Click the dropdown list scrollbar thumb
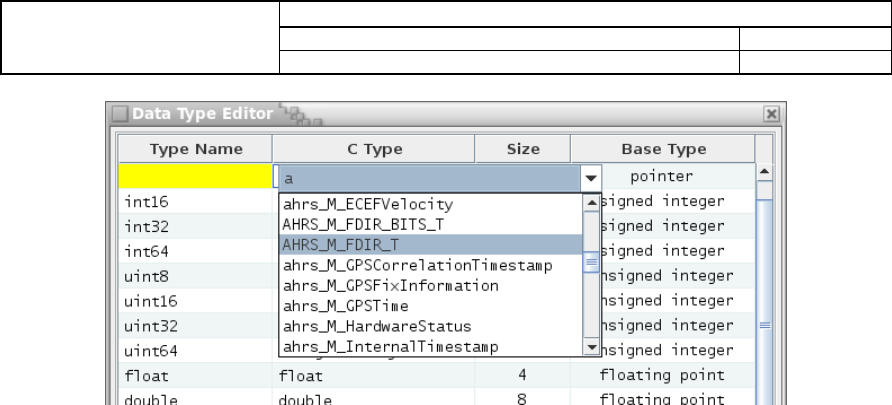This screenshot has height=405, width=892. click(x=592, y=262)
